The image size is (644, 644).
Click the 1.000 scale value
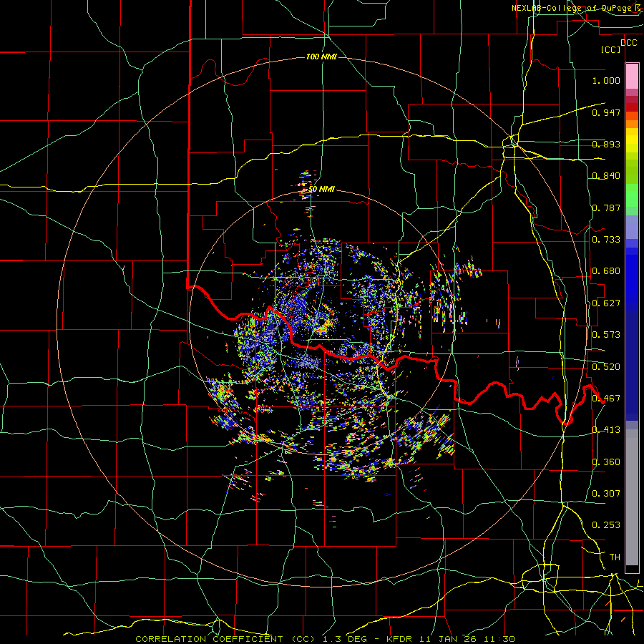606,80
